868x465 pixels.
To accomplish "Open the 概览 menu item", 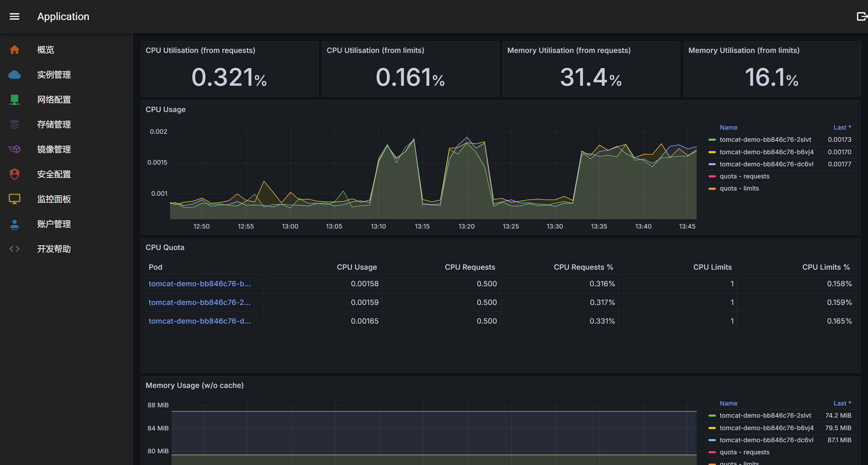I will (x=46, y=50).
